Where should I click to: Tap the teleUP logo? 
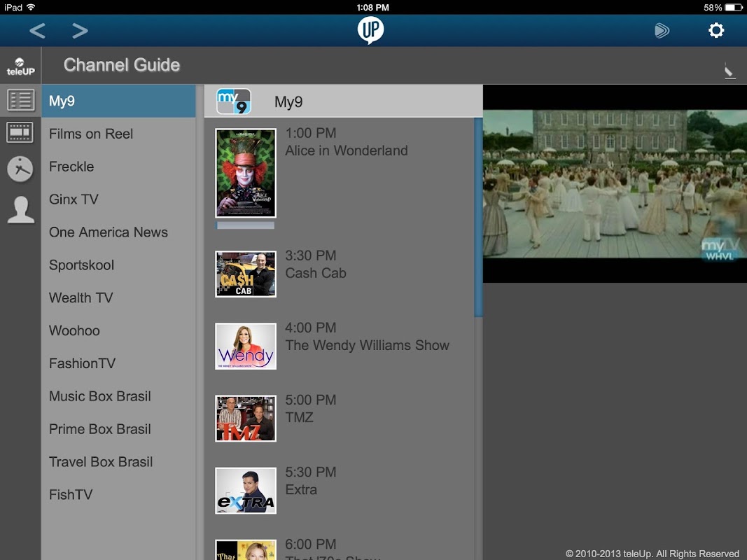(20, 66)
